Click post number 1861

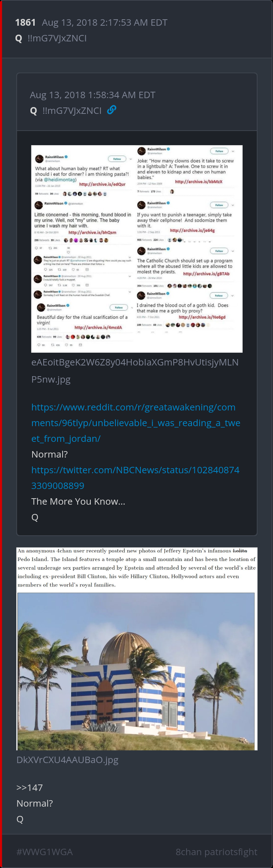click(x=25, y=22)
